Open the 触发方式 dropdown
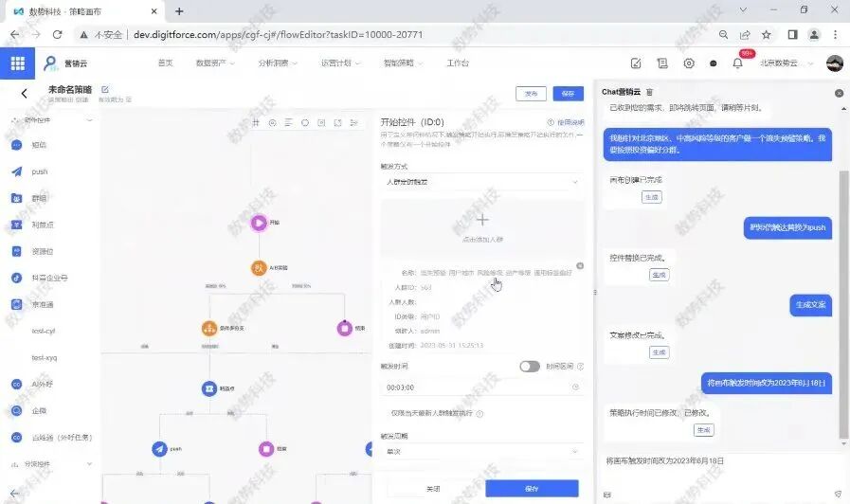 click(482, 182)
